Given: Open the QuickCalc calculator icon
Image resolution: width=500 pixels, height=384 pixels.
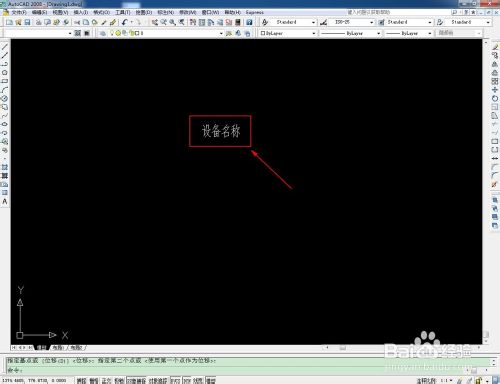Looking at the screenshot, I should coord(238,22).
